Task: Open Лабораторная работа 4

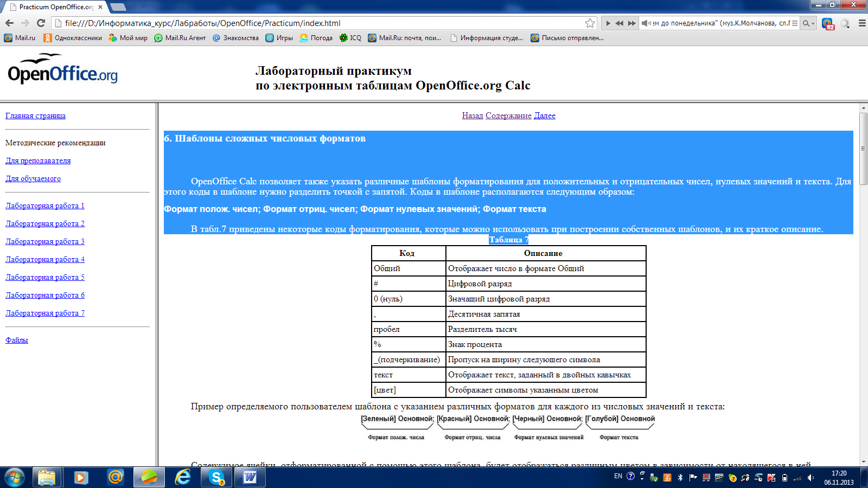Action: point(45,259)
